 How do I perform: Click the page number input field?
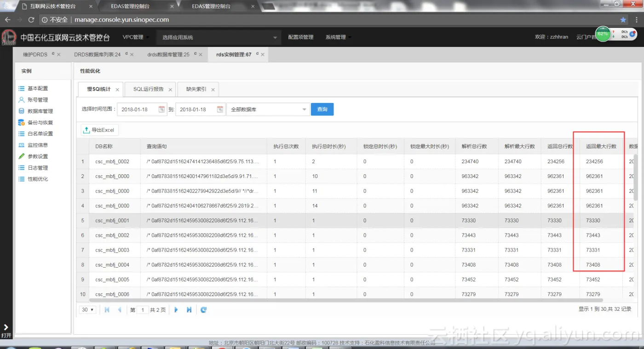(x=143, y=310)
